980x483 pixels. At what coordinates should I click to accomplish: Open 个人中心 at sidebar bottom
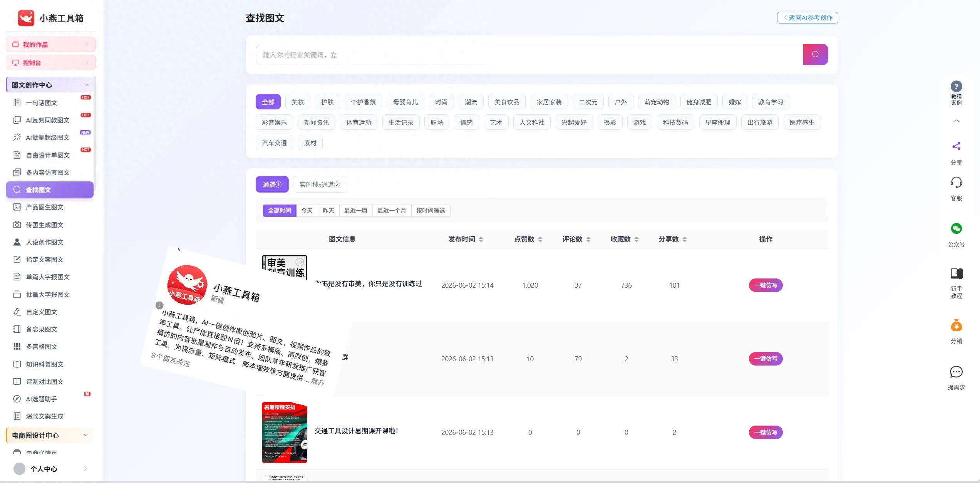click(x=50, y=468)
